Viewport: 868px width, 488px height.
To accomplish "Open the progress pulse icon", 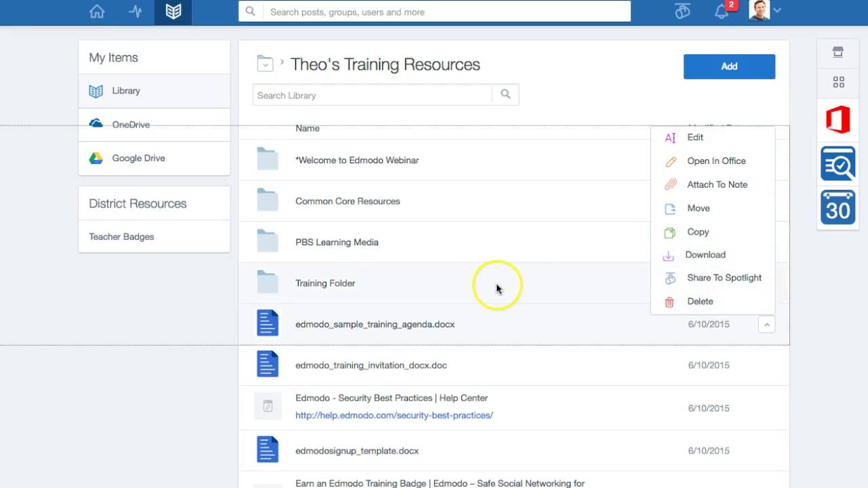I will pyautogui.click(x=136, y=12).
